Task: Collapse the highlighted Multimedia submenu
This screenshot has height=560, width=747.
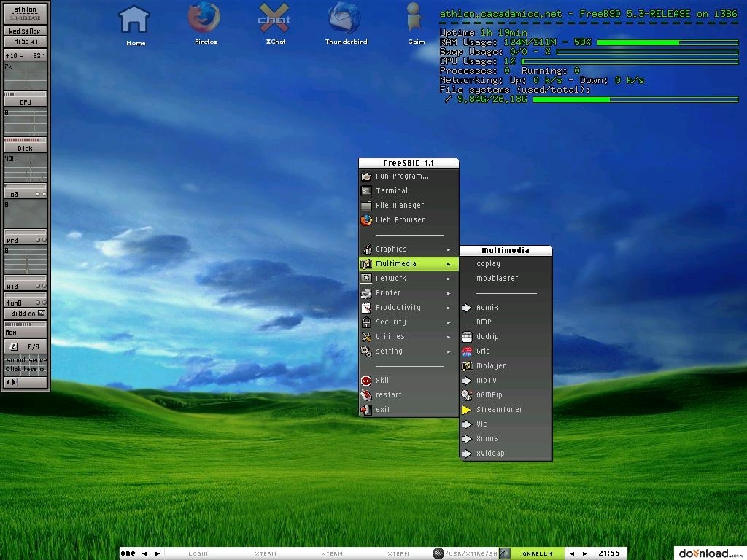Action: coord(409,264)
